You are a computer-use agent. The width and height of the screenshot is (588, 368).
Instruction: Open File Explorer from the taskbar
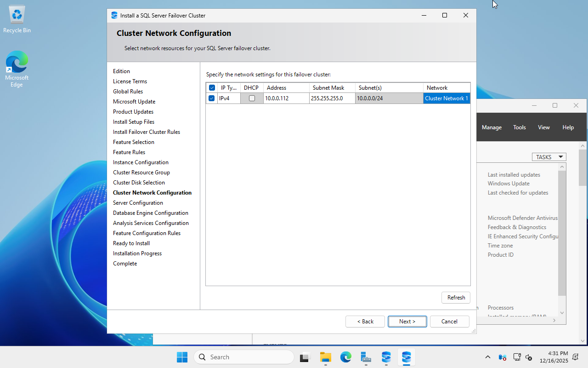click(326, 357)
